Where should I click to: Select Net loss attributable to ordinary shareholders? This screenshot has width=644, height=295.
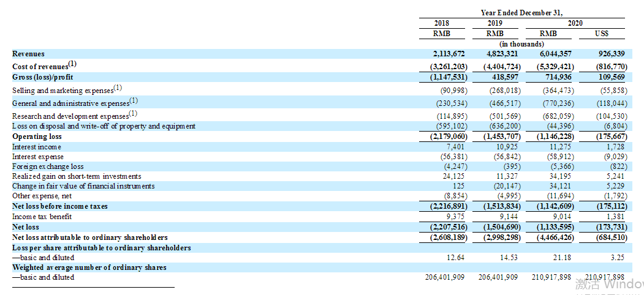click(90, 237)
